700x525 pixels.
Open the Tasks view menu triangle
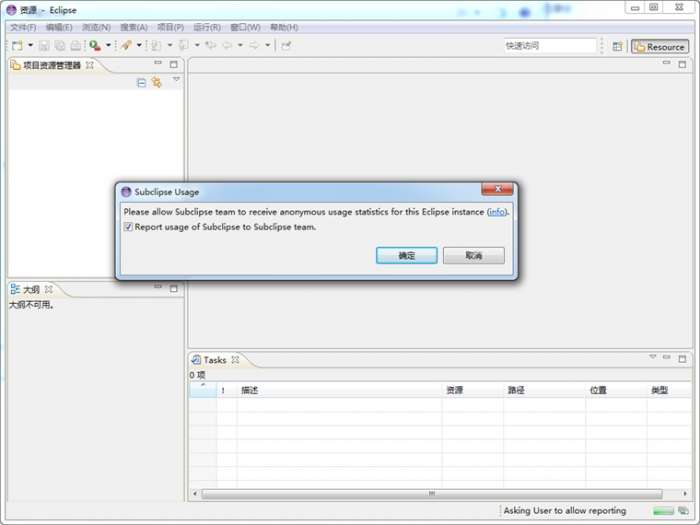pyautogui.click(x=653, y=357)
